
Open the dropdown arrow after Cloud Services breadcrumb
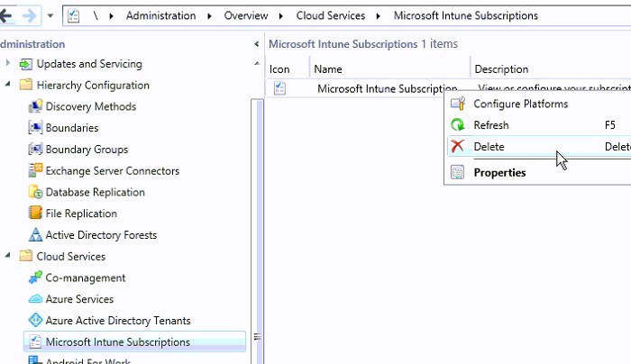pyautogui.click(x=379, y=16)
